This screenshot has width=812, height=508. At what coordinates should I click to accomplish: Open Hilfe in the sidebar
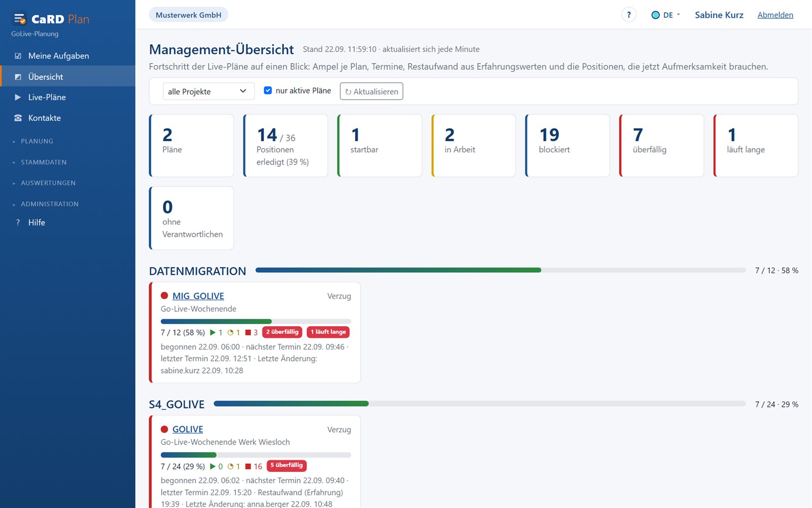[x=67, y=223]
